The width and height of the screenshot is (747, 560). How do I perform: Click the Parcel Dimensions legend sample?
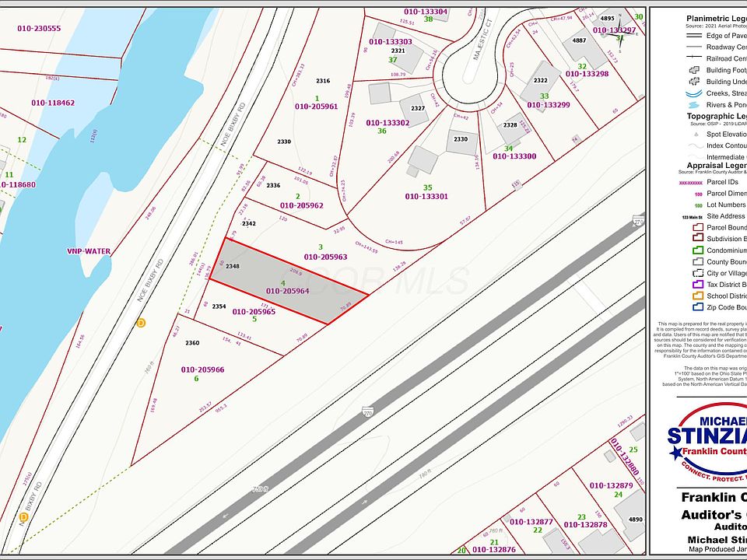click(699, 194)
